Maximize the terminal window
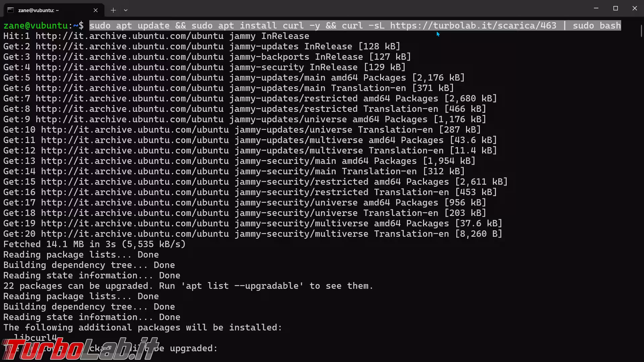 point(615,8)
